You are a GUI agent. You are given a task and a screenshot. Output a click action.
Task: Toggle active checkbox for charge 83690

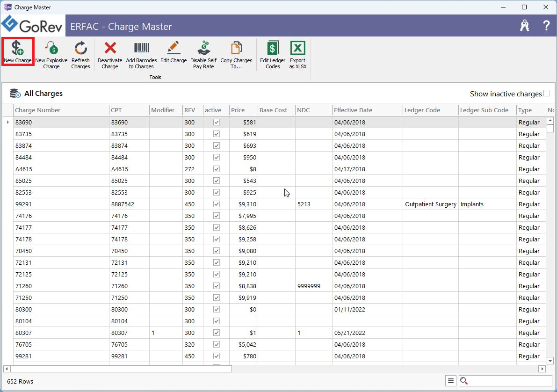217,122
